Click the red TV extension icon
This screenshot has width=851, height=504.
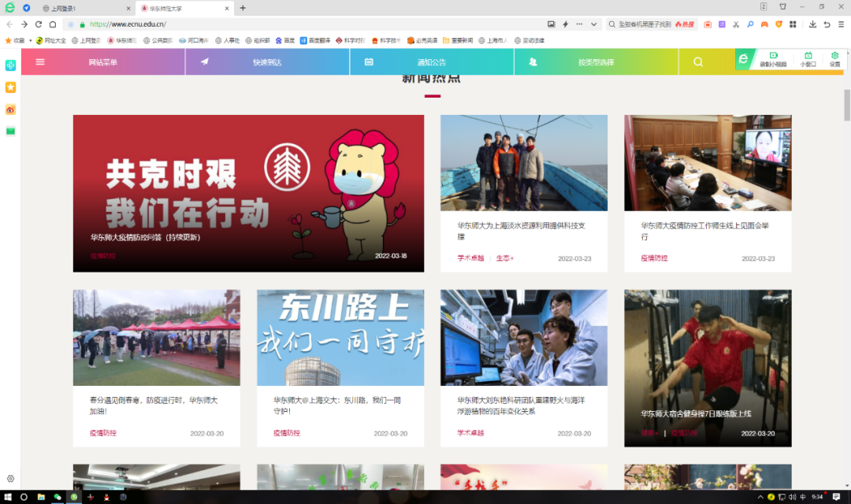click(708, 24)
